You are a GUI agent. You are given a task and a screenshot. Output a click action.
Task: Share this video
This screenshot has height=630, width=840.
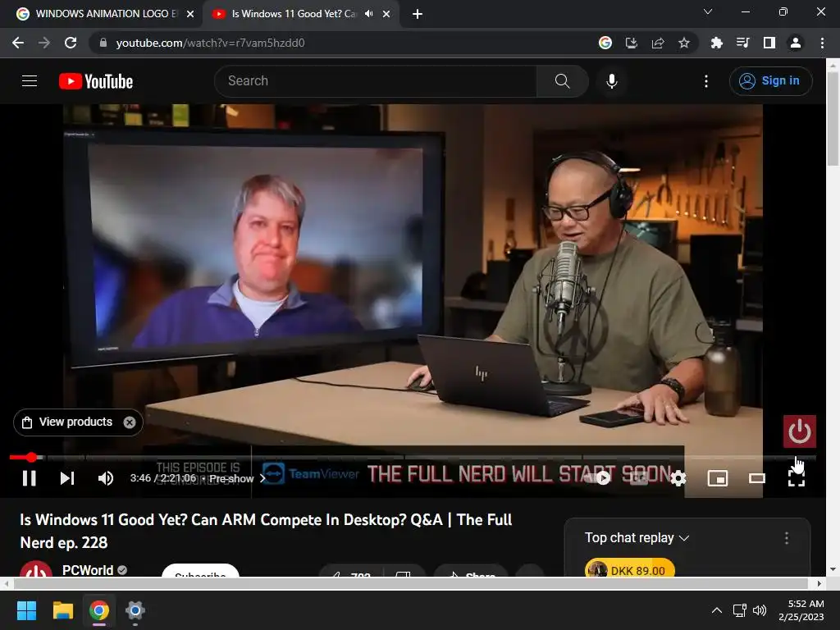[x=470, y=571]
